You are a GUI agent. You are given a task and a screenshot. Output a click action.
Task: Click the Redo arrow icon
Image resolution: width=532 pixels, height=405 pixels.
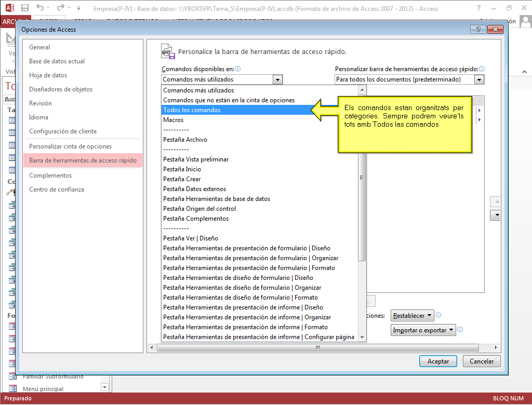60,7
